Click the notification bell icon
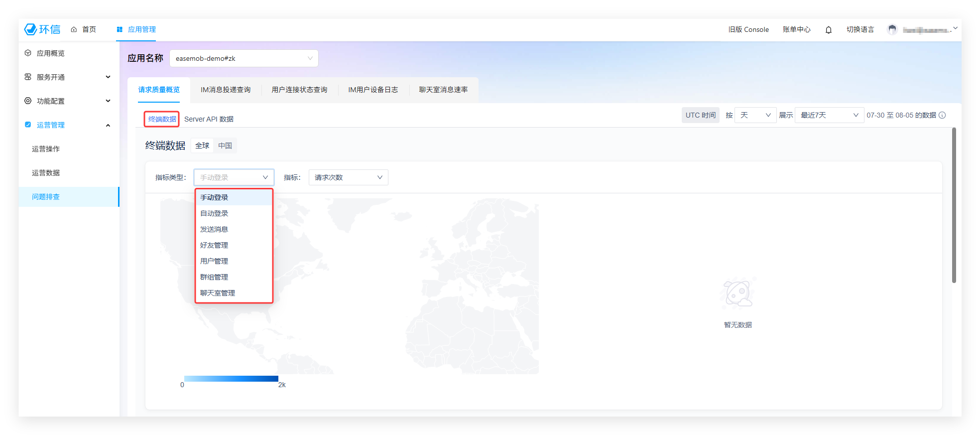This screenshot has width=980, height=435. pyautogui.click(x=829, y=30)
